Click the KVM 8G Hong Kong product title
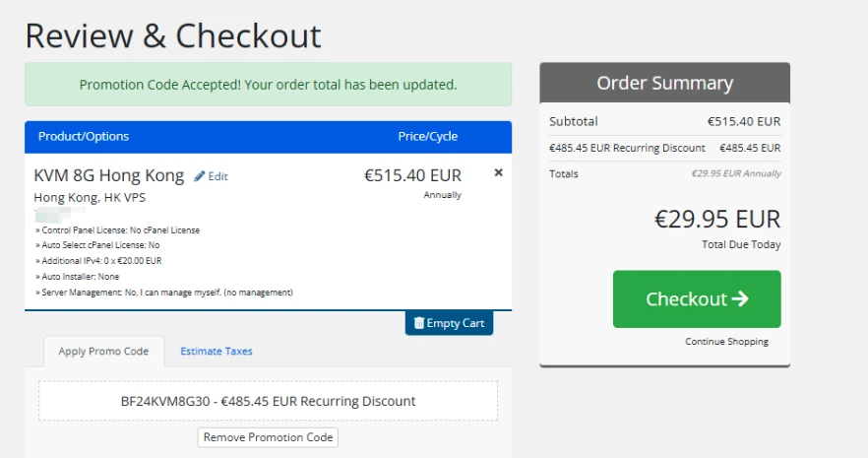This screenshot has height=458, width=868. [109, 175]
